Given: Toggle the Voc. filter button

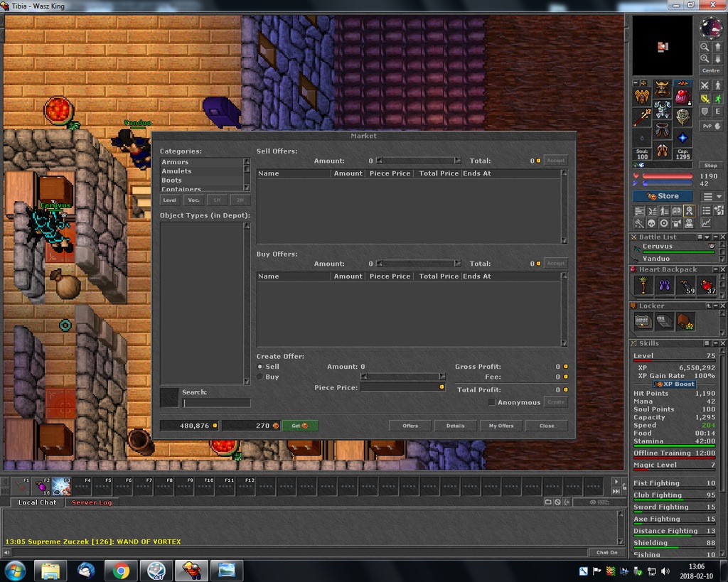Looking at the screenshot, I should coord(193,200).
